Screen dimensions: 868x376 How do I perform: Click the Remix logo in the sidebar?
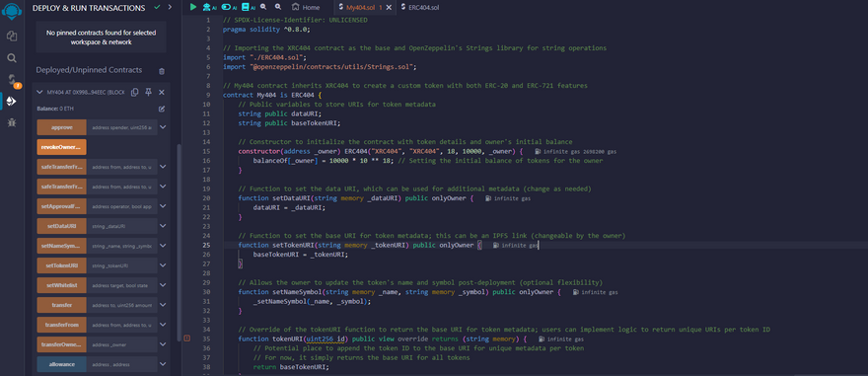(12, 12)
